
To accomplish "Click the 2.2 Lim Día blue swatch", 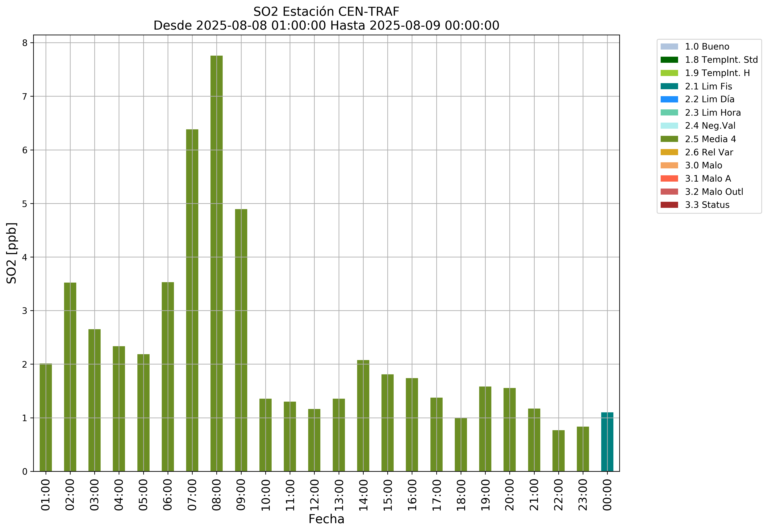I will coord(669,99).
